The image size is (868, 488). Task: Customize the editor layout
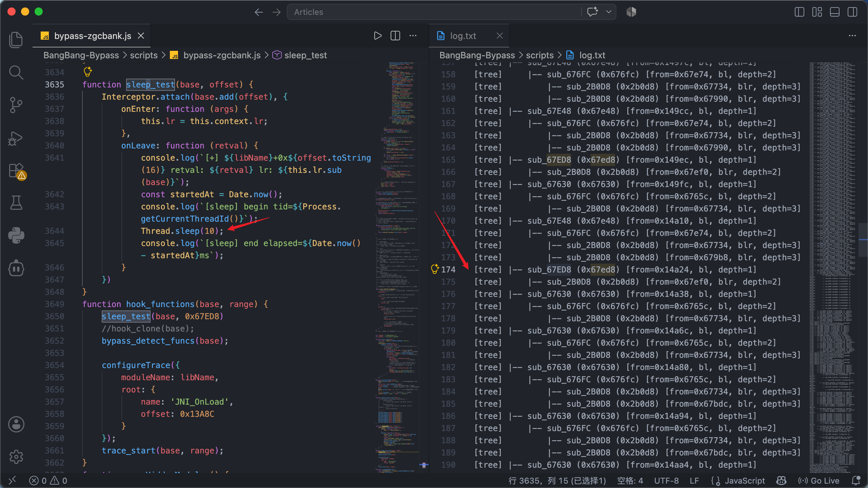(x=817, y=12)
